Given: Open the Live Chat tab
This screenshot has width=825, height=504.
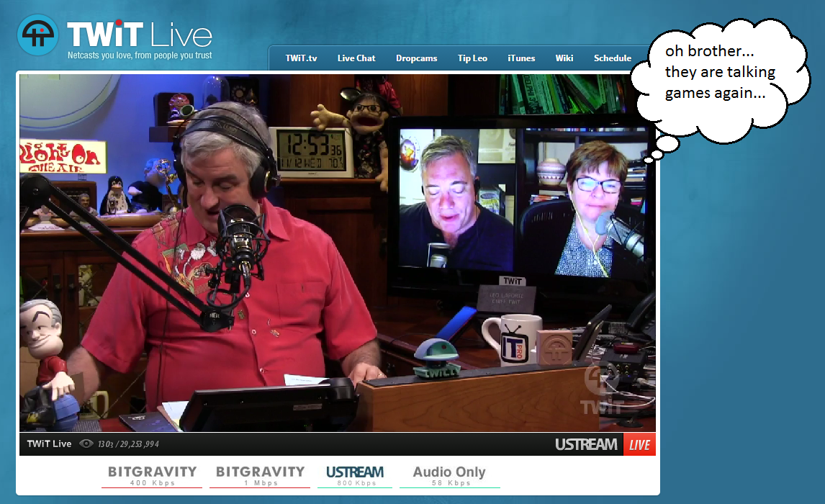Looking at the screenshot, I should point(356,58).
